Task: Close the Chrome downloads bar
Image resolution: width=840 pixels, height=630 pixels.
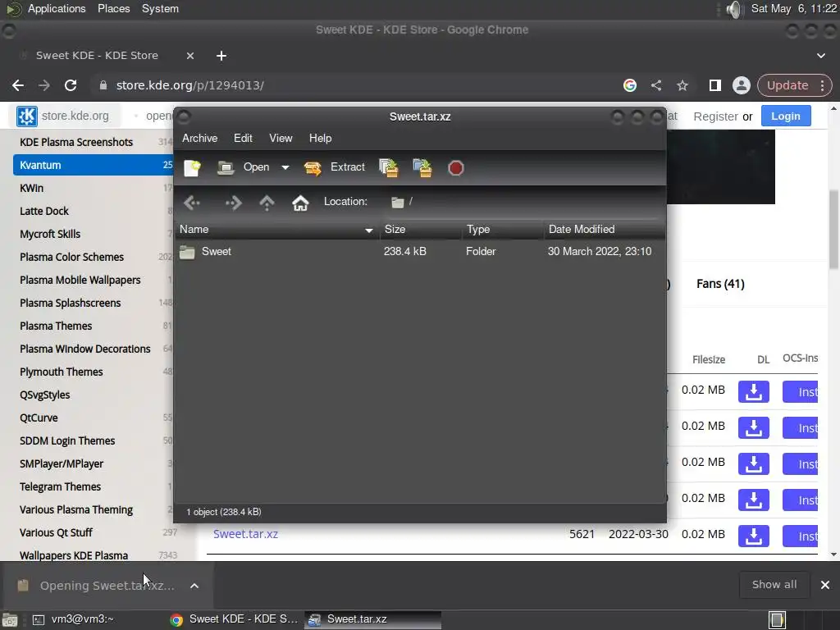Action: click(x=825, y=585)
